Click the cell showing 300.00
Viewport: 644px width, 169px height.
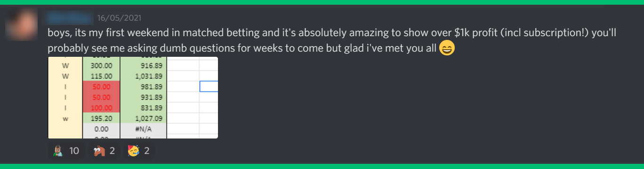pyautogui.click(x=101, y=65)
